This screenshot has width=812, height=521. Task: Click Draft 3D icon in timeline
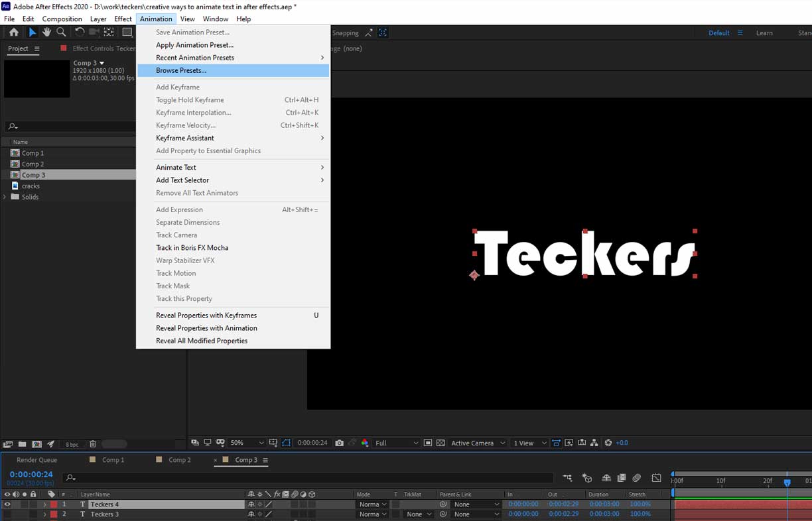point(587,477)
